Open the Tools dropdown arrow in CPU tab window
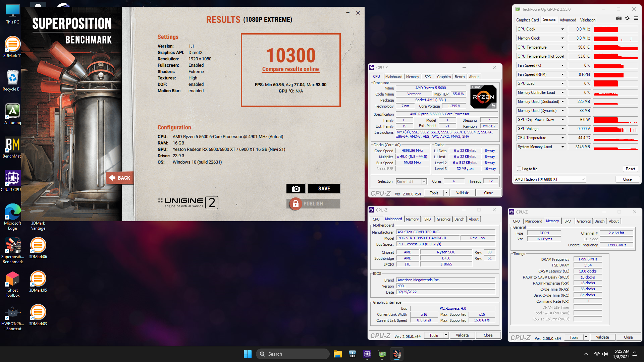This screenshot has height=362, width=644. (x=446, y=193)
